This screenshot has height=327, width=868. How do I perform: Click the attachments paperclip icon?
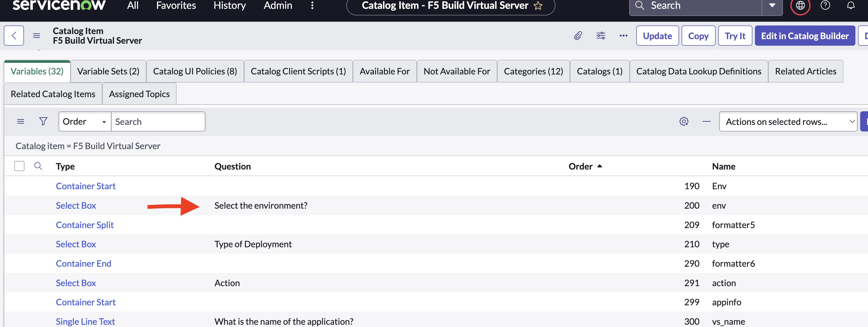tap(578, 35)
